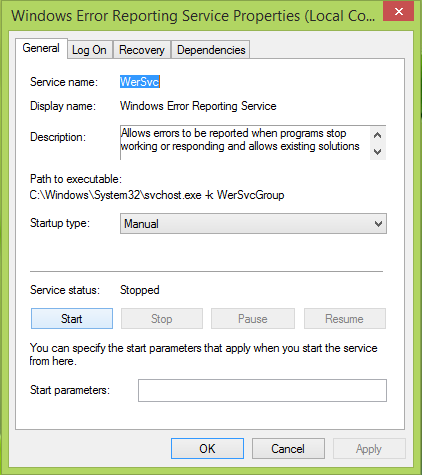422x475 pixels.
Task: View the Dependencies tab
Action: (211, 50)
